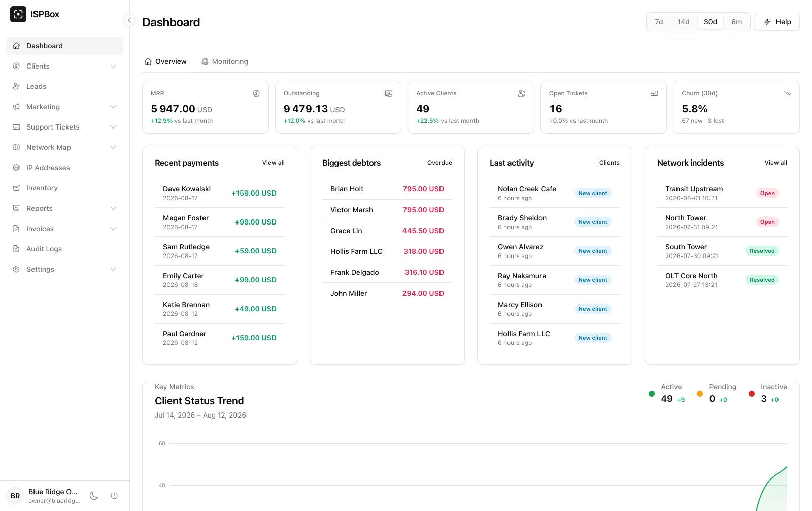Open the North Tower incident
The image size is (812, 511).
[722, 222]
